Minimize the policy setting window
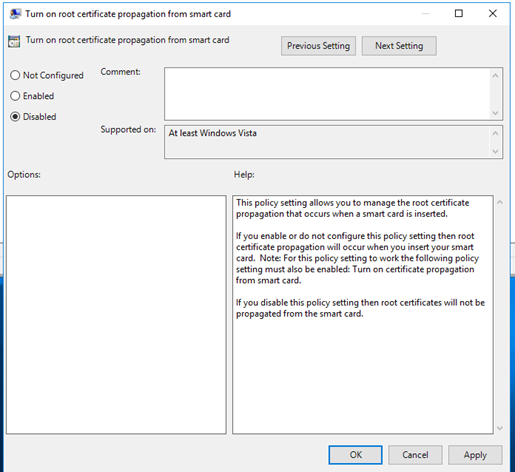This screenshot has height=472, width=515. pyautogui.click(x=425, y=13)
